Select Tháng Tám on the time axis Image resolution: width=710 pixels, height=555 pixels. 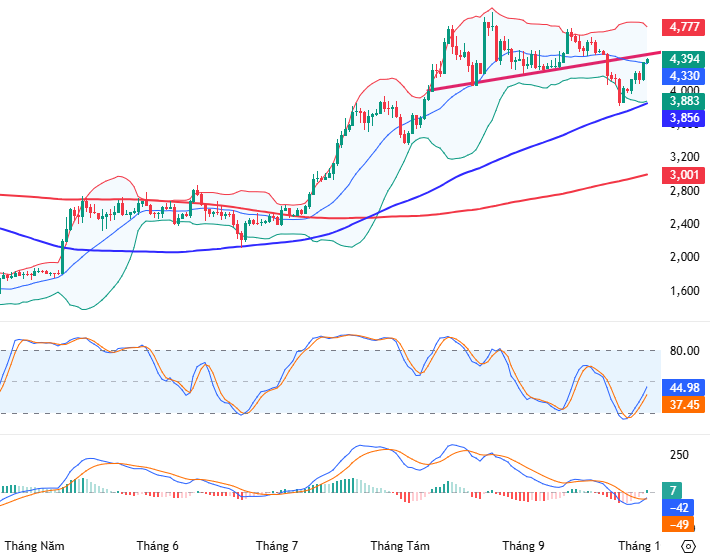pos(400,546)
